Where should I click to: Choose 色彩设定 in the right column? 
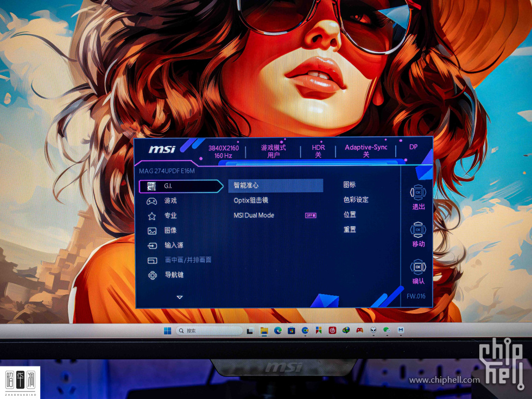coord(356,200)
